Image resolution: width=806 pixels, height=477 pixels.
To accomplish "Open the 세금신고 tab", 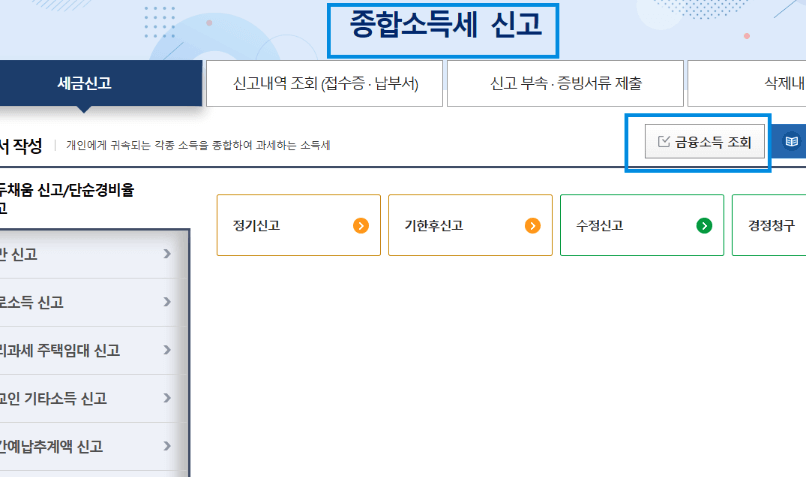I will click(x=100, y=83).
